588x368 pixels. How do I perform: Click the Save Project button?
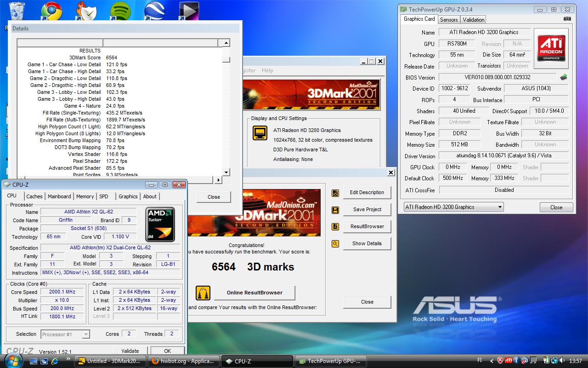tap(367, 210)
